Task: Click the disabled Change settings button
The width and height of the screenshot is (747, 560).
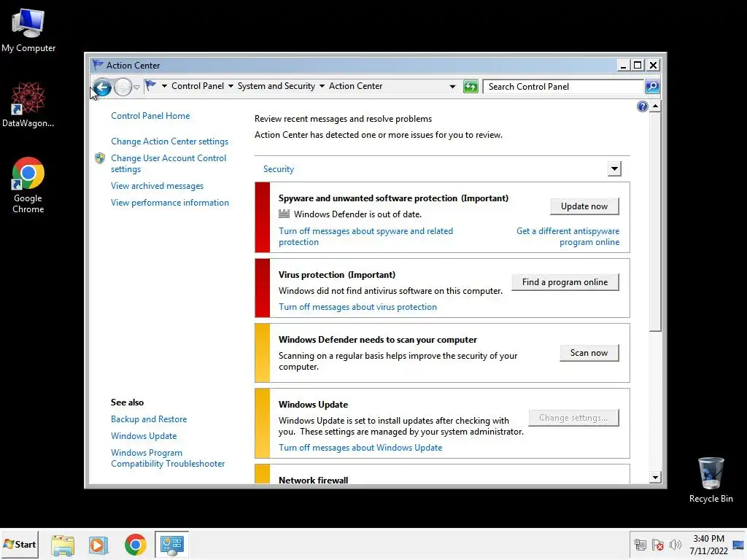Action: pyautogui.click(x=573, y=418)
